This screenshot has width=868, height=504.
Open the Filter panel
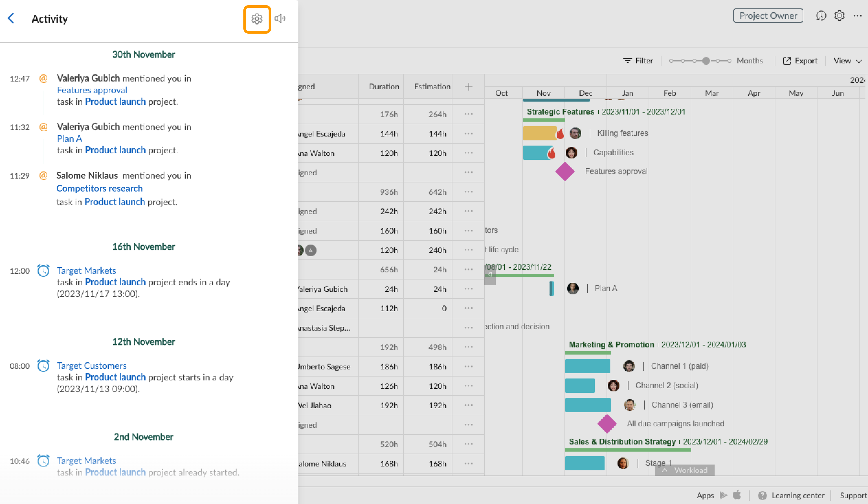639,60
